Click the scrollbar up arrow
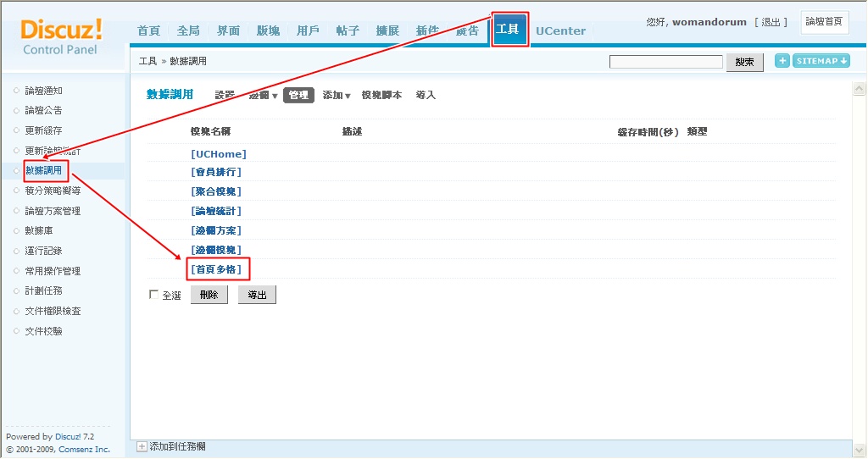The width and height of the screenshot is (868, 459). click(x=858, y=89)
